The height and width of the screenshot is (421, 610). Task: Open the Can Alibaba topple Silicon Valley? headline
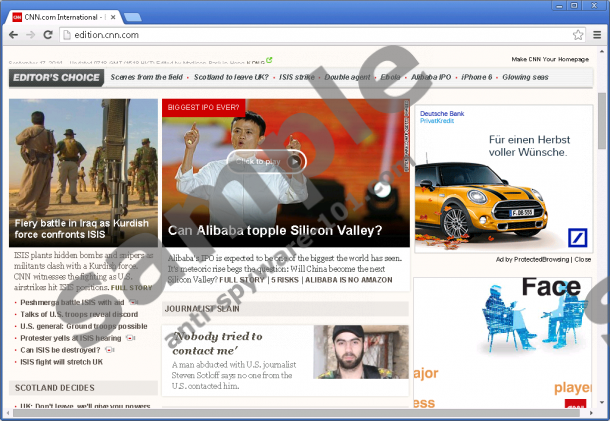click(275, 230)
